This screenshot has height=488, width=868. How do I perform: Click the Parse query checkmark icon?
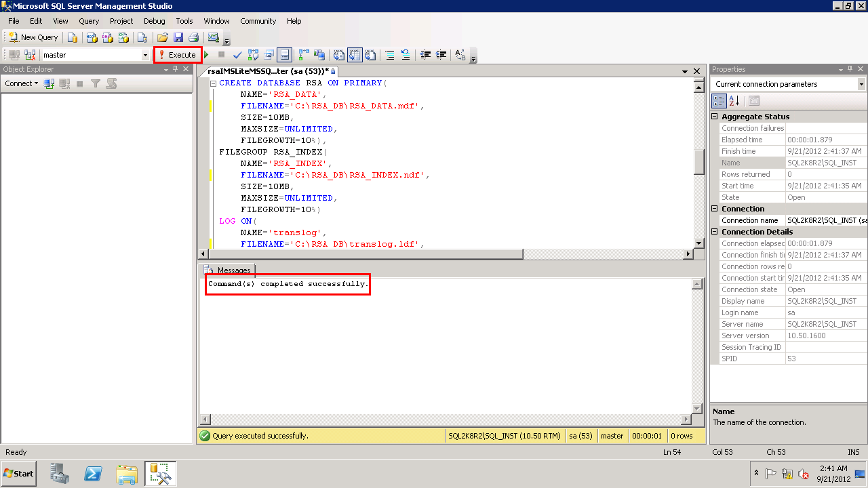tap(237, 55)
